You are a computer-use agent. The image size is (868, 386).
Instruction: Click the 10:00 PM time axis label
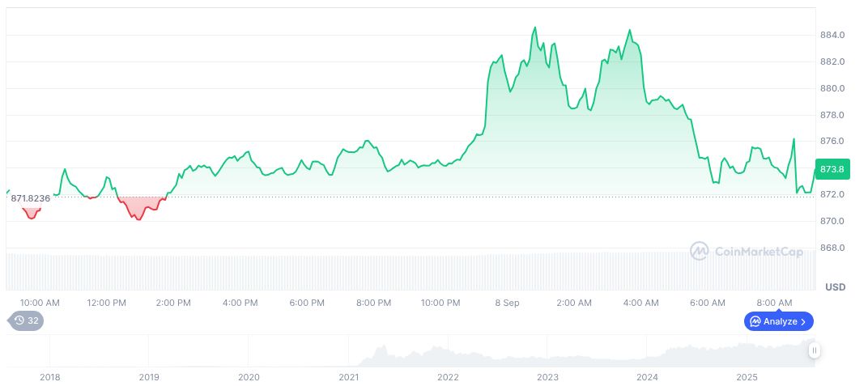(440, 303)
